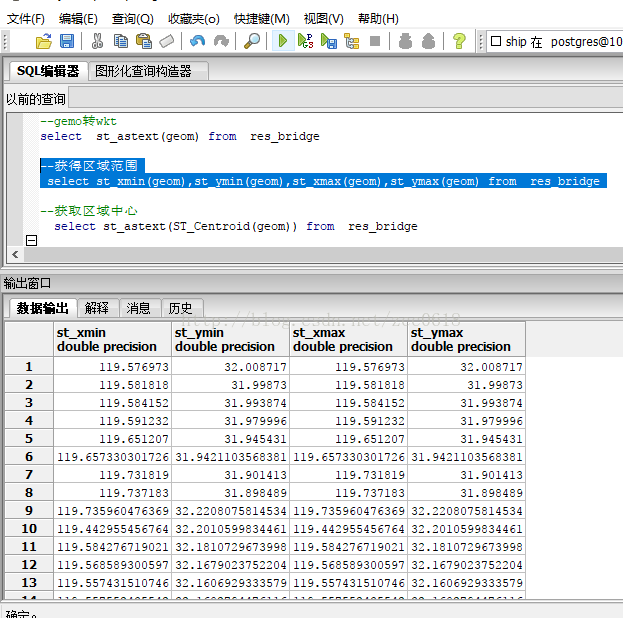Click the --gemo转wkt comment line
623x618 pixels.
point(78,121)
